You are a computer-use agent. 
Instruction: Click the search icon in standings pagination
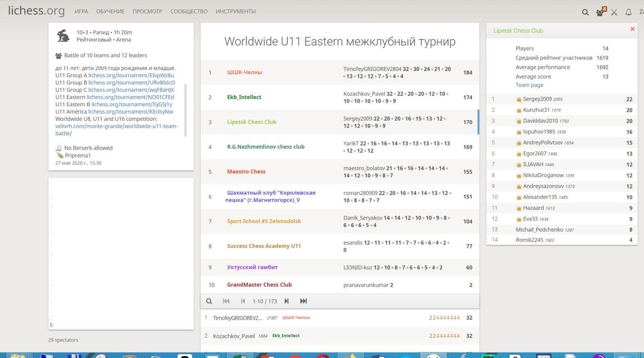209,301
